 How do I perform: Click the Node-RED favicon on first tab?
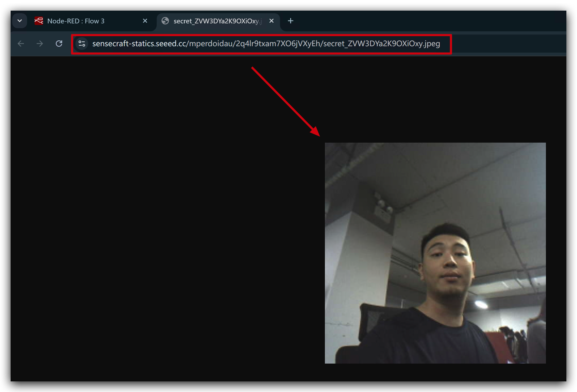click(39, 21)
